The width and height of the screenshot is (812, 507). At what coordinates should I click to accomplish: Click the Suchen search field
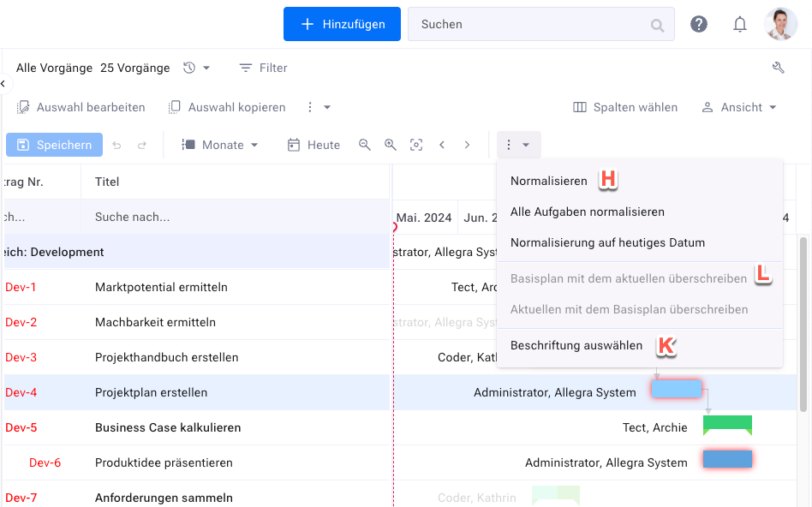531,24
